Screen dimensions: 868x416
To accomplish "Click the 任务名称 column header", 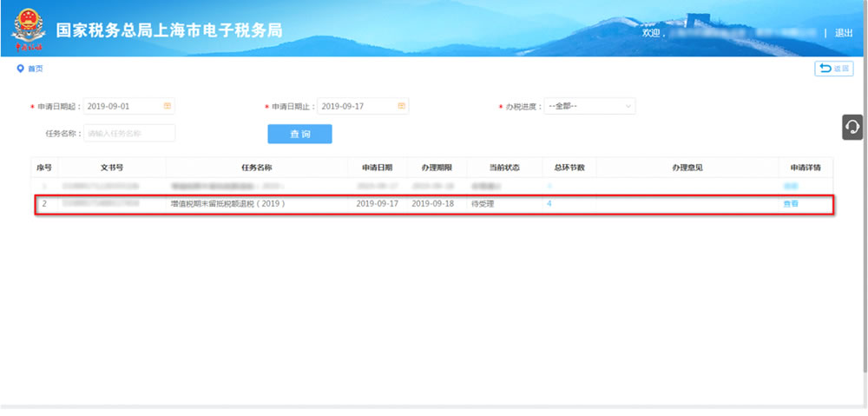I will pyautogui.click(x=257, y=167).
